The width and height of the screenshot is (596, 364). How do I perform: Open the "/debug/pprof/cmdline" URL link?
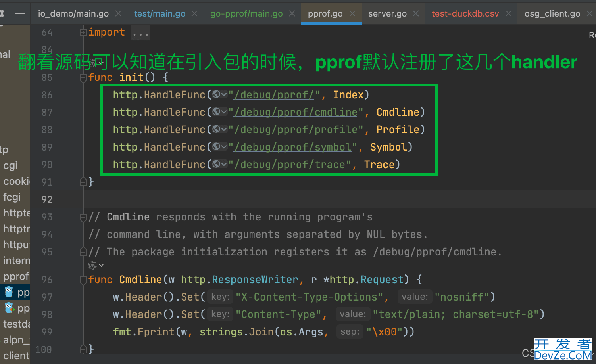(x=296, y=112)
